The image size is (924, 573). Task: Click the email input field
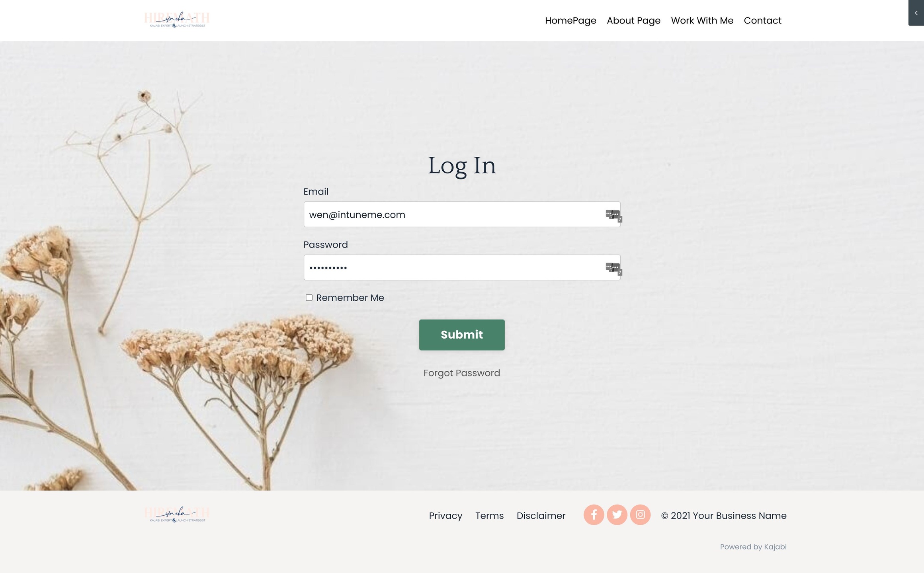(x=462, y=214)
